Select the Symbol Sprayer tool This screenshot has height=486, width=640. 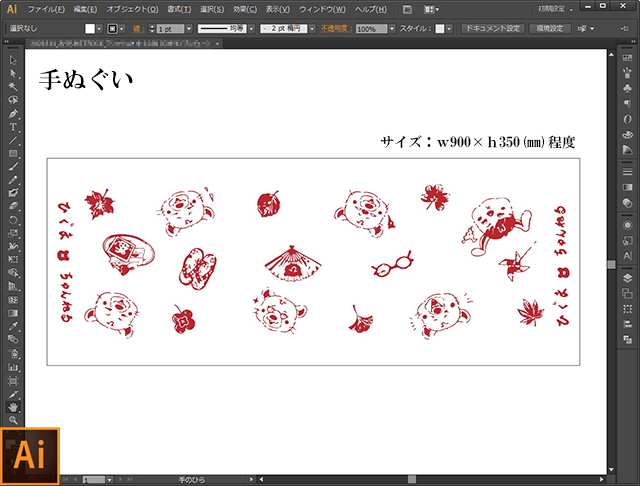[13, 353]
